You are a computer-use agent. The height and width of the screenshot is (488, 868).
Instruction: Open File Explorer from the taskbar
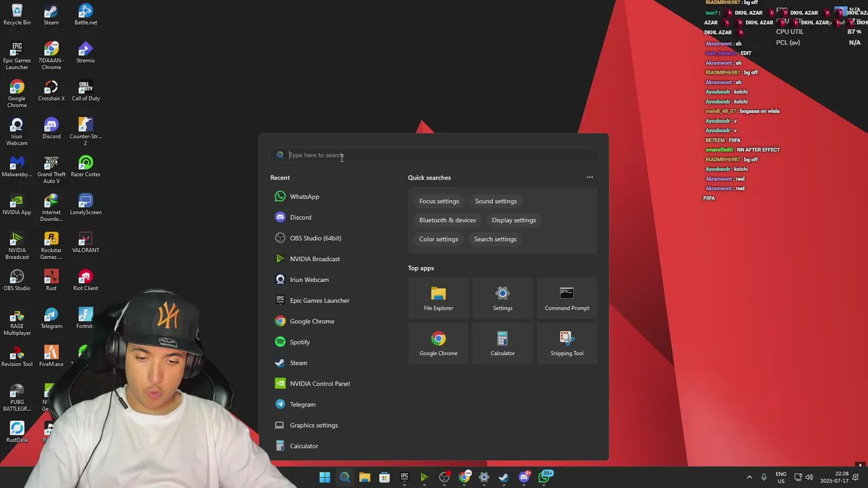coord(364,477)
